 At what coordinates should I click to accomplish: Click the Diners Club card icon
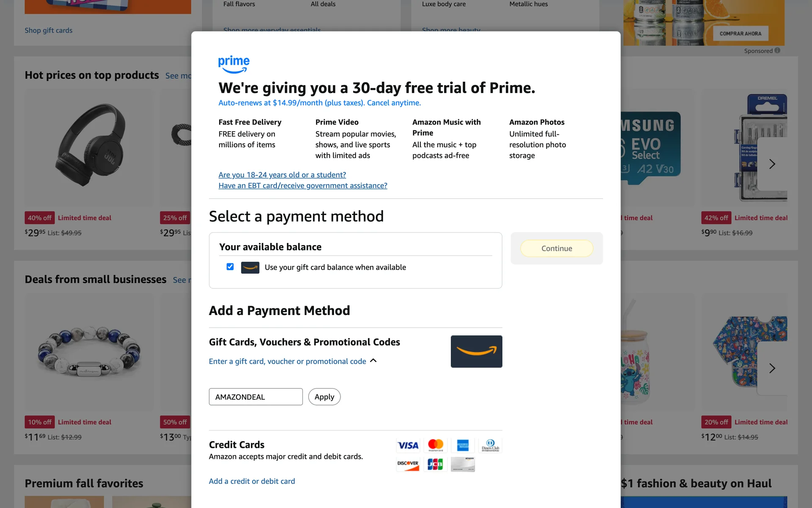tap(490, 445)
